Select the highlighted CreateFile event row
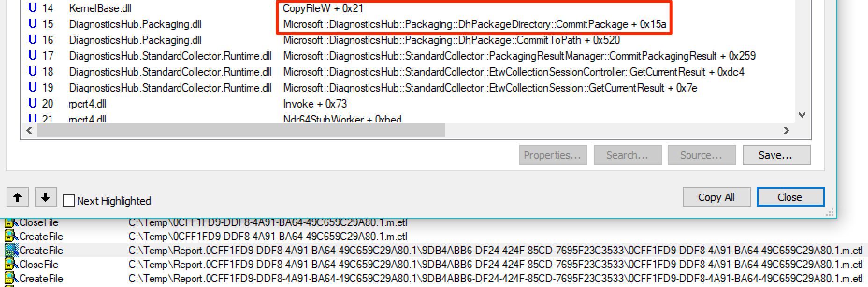The image size is (868, 287). [434, 251]
